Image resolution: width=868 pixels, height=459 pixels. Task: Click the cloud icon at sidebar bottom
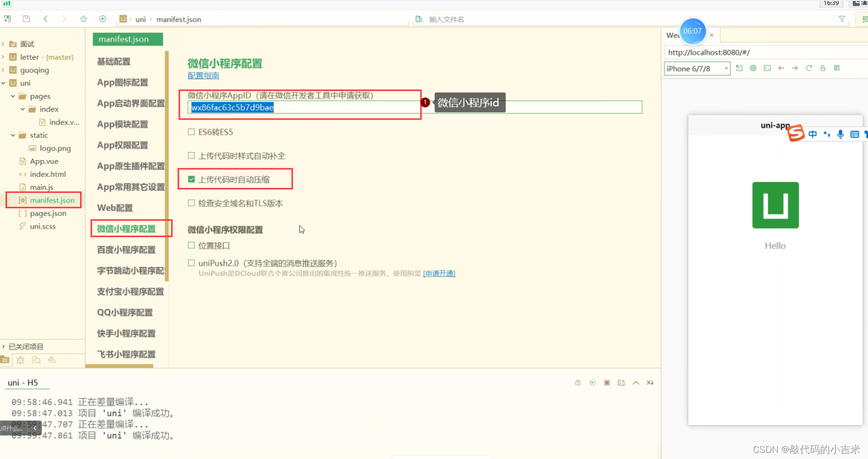click(52, 360)
